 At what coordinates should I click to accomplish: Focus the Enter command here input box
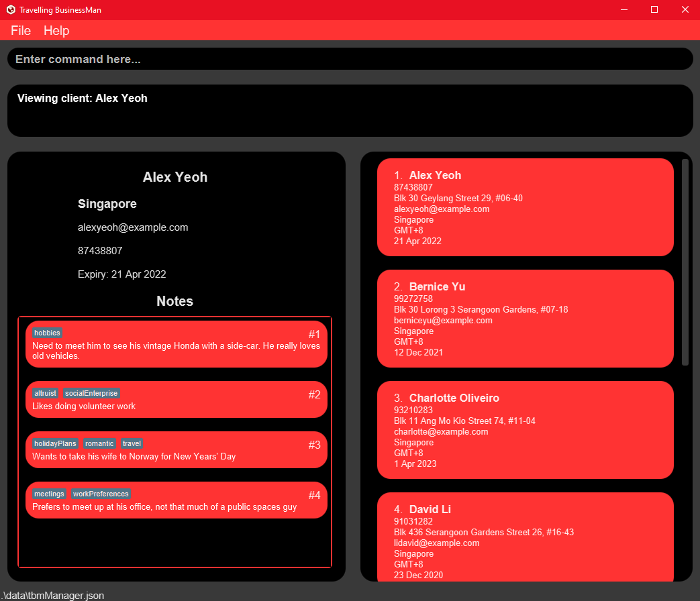tap(350, 59)
